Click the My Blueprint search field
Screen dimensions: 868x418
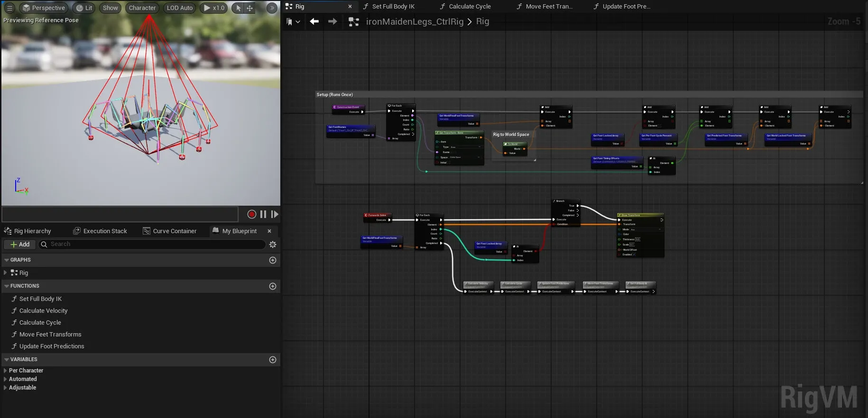pyautogui.click(x=152, y=245)
